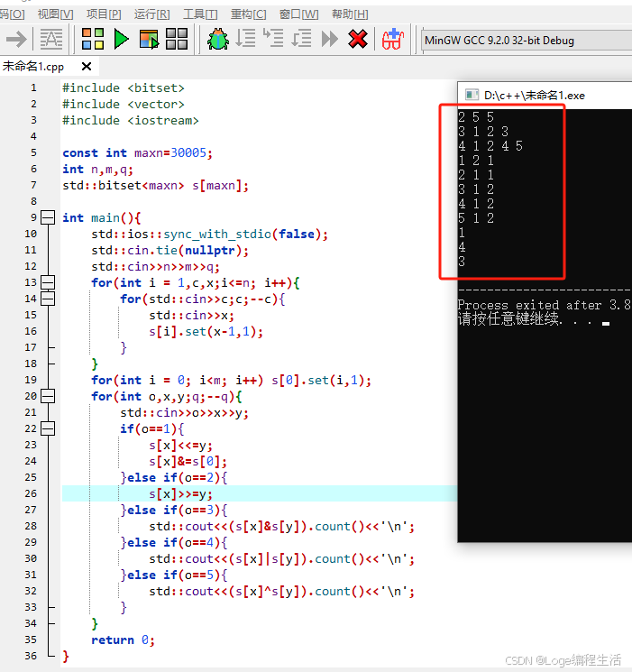Click the 'const int maxn=30005;' line
The height and width of the screenshot is (672, 632).
pos(138,153)
